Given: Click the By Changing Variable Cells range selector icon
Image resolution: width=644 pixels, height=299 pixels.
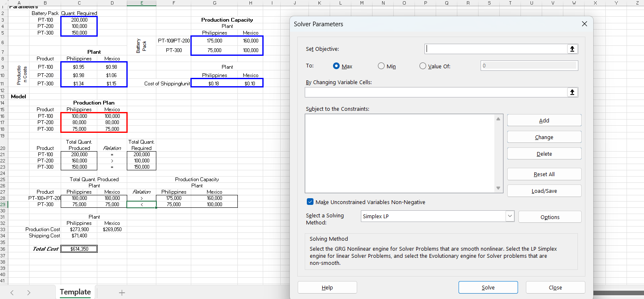Looking at the screenshot, I should [572, 92].
